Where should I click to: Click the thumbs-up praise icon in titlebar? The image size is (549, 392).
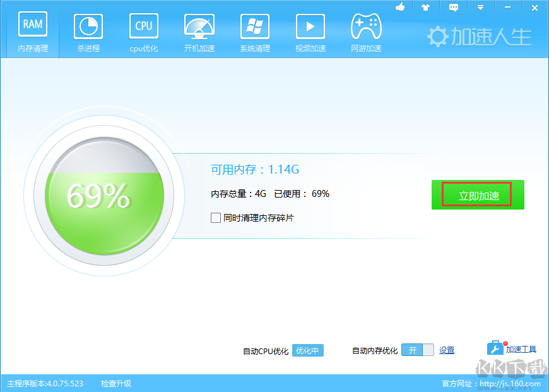pyautogui.click(x=400, y=8)
